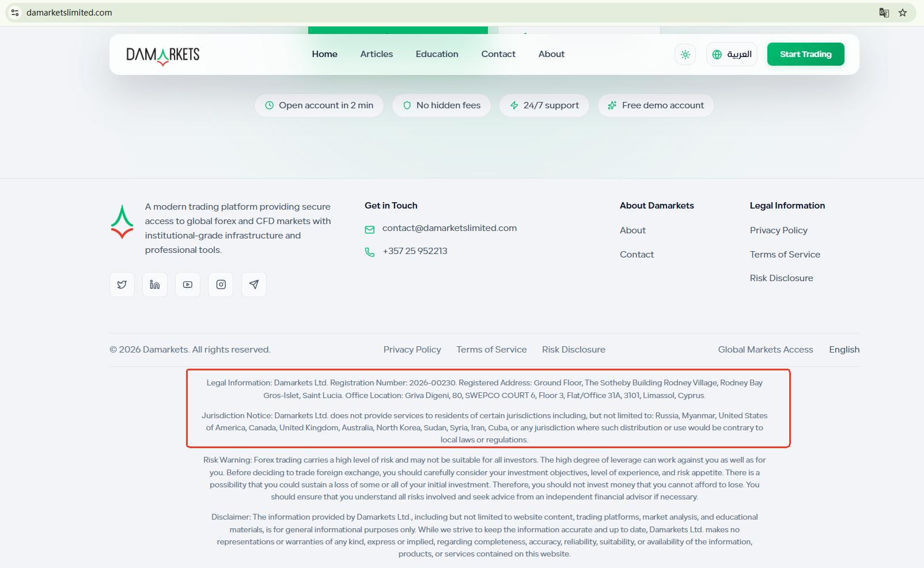This screenshot has width=924, height=568.
Task: Click the About Damarkets heading
Action: (x=657, y=206)
